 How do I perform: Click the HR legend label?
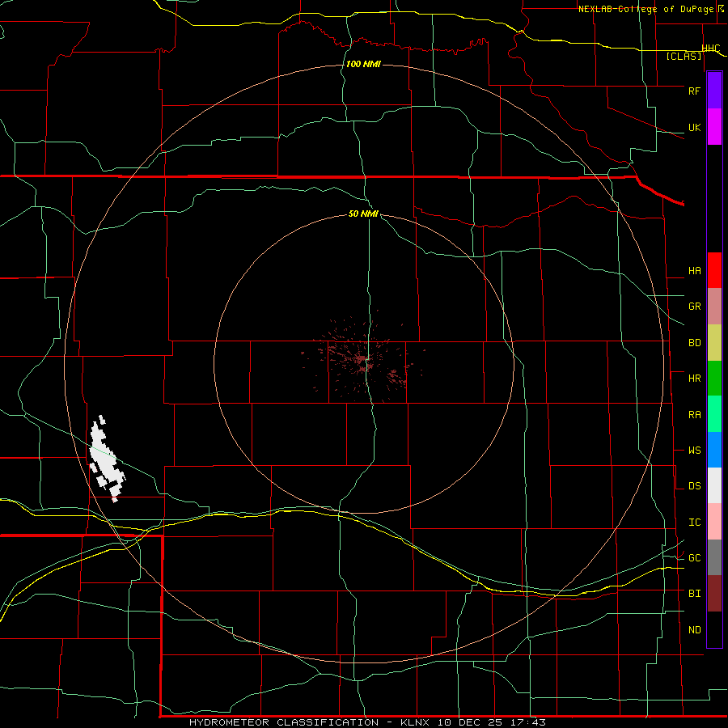[694, 379]
